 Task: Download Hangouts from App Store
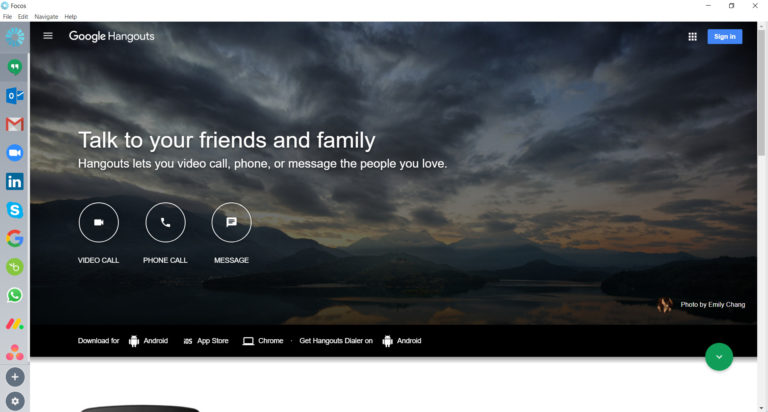[206, 341]
